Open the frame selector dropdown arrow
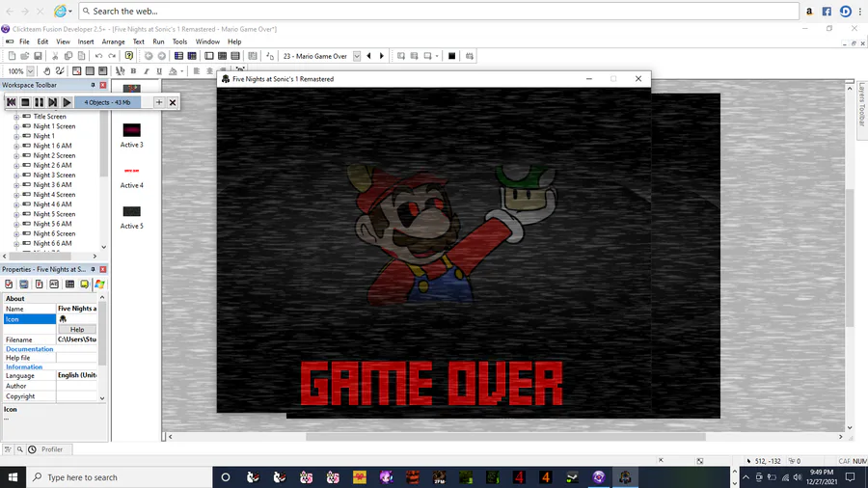Screen dimensions: 868x488 point(357,56)
